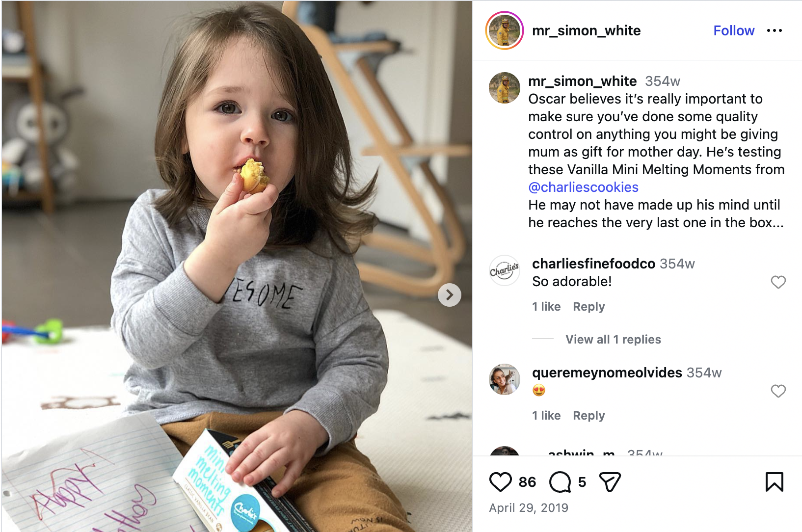Open @charliescookies mention link
The width and height of the screenshot is (802, 532).
coord(583,187)
